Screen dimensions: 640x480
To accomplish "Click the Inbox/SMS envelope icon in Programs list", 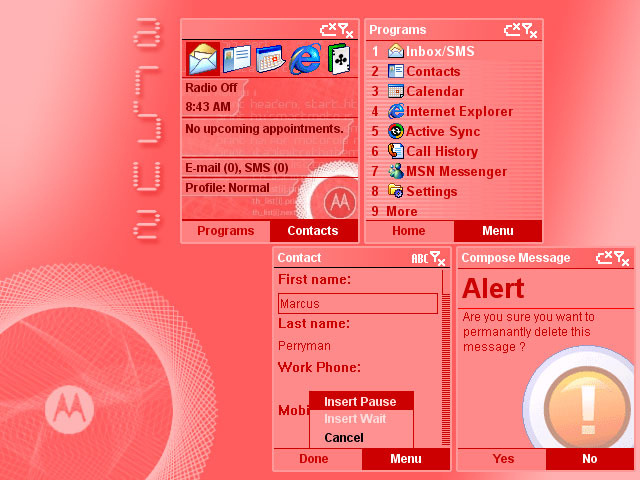I will click(396, 51).
